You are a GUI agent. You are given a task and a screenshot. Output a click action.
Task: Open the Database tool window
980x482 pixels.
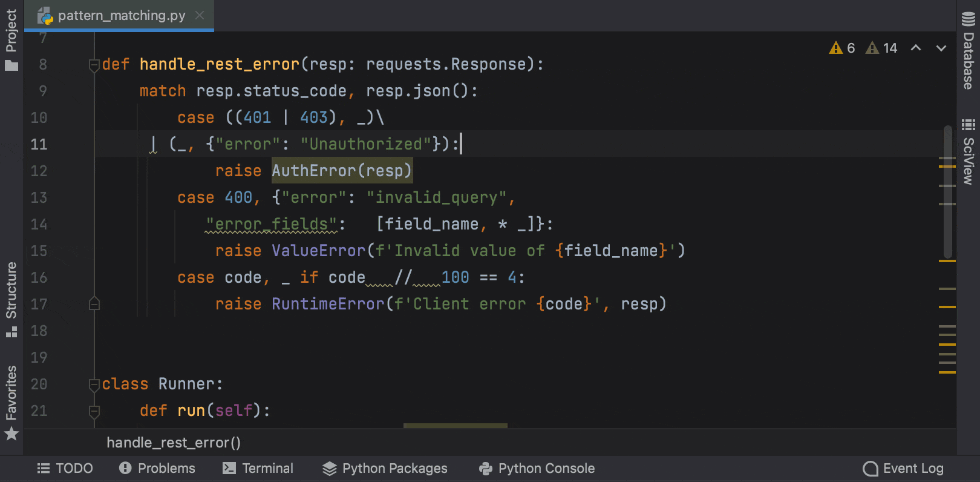(969, 51)
